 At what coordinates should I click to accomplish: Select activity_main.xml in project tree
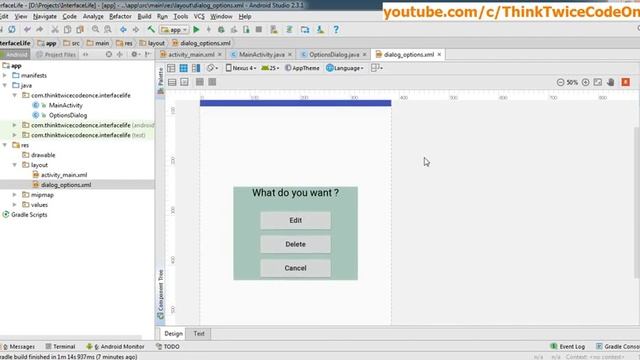(x=64, y=175)
